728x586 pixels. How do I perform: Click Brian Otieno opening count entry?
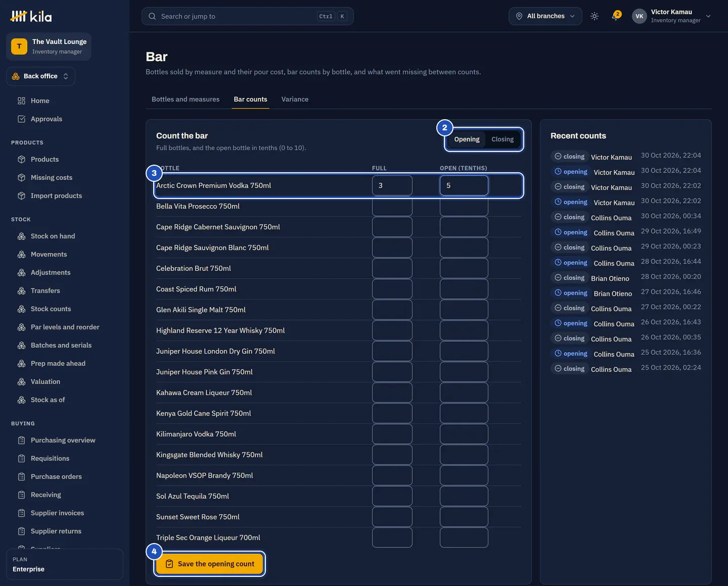tap(626, 292)
